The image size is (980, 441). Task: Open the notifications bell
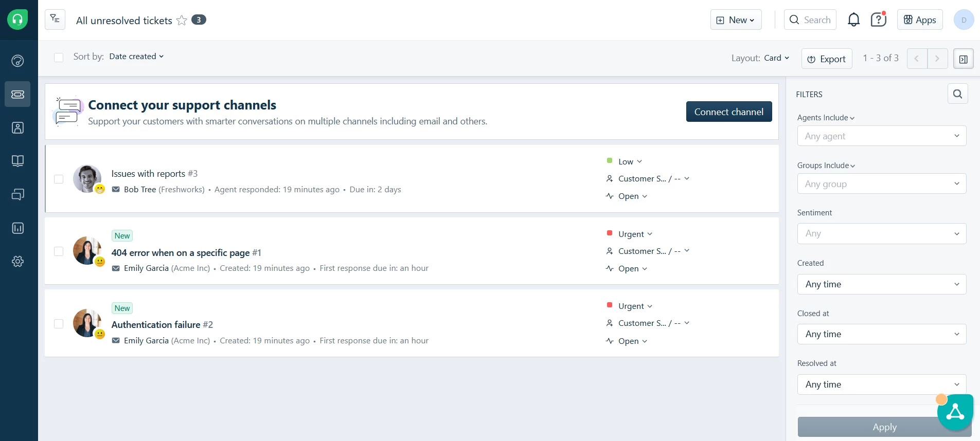[853, 20]
